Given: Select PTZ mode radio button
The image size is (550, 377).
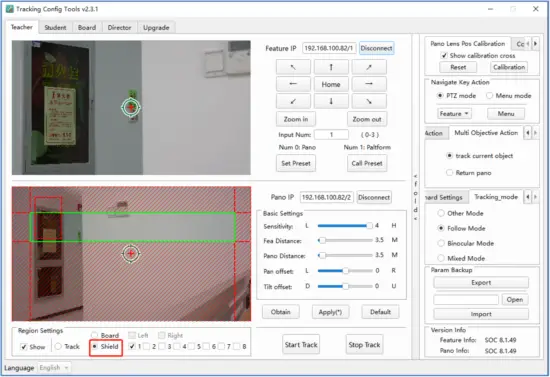Looking at the screenshot, I should (x=440, y=95).
